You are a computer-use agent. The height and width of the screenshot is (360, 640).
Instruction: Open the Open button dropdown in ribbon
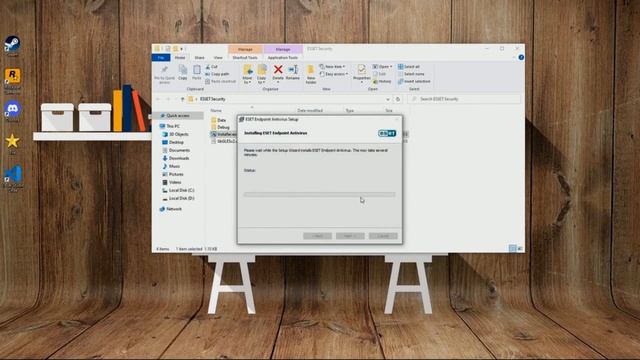click(382, 67)
